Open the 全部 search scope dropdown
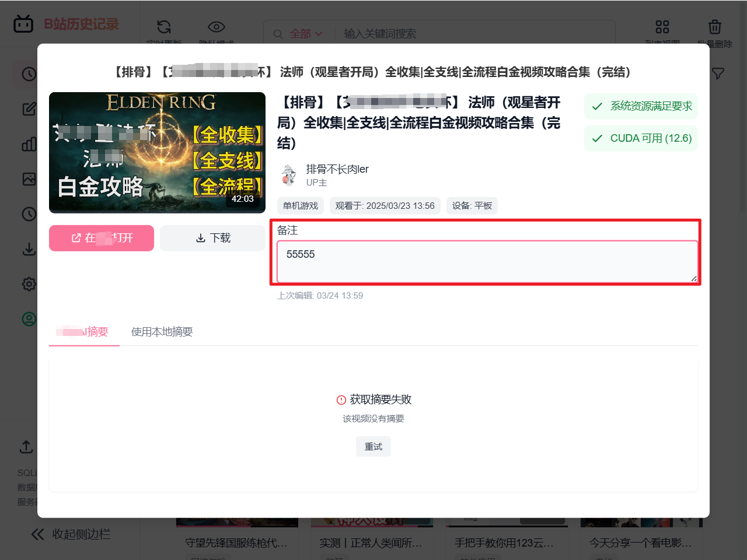The height and width of the screenshot is (560, 747). click(x=306, y=34)
